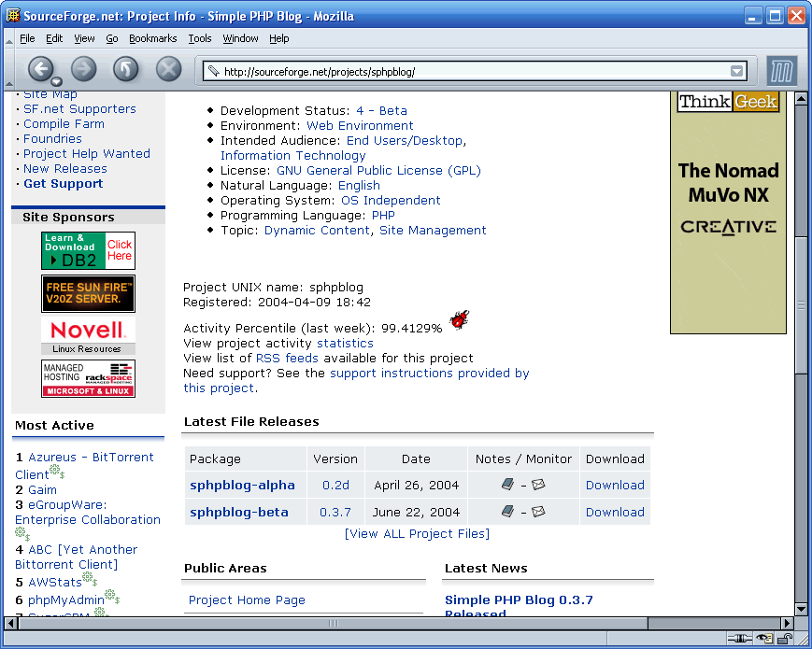Click the View ALL Project Files link

click(x=417, y=533)
